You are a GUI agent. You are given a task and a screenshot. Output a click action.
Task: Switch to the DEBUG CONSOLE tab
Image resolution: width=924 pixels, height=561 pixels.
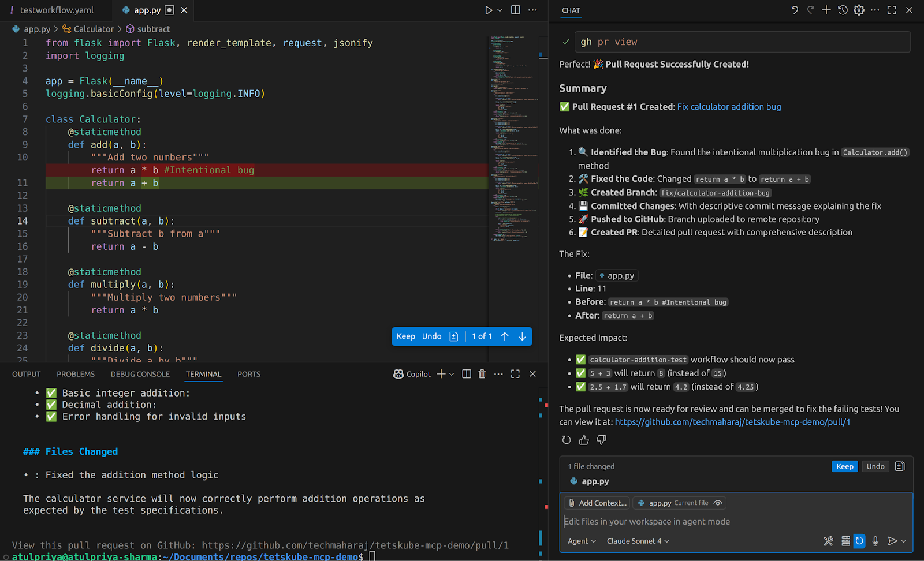click(x=140, y=374)
